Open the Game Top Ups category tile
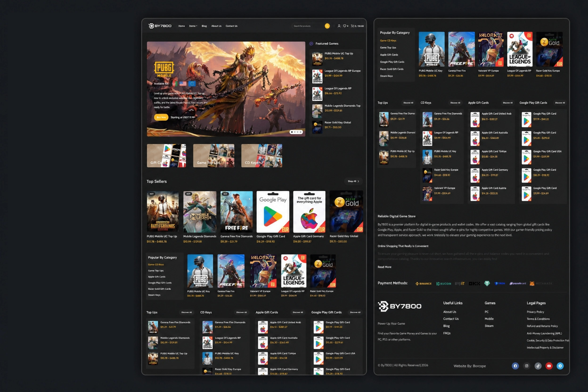 214,156
